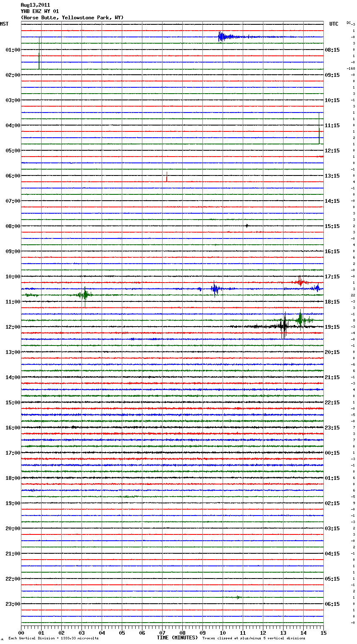Click the 08:00 MST time label
Screen dimensions: 357x644
13,226
